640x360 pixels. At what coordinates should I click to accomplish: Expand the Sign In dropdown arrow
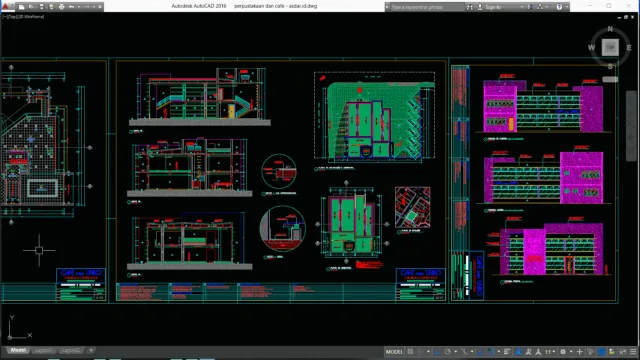click(x=522, y=7)
